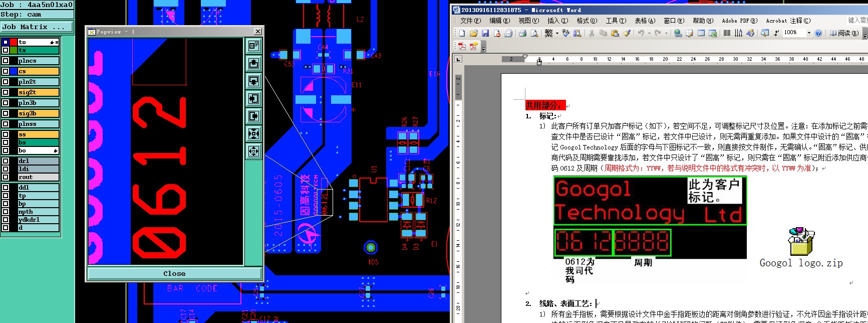
Task: Click the pan down arrow icon in Popview
Action: [254, 81]
